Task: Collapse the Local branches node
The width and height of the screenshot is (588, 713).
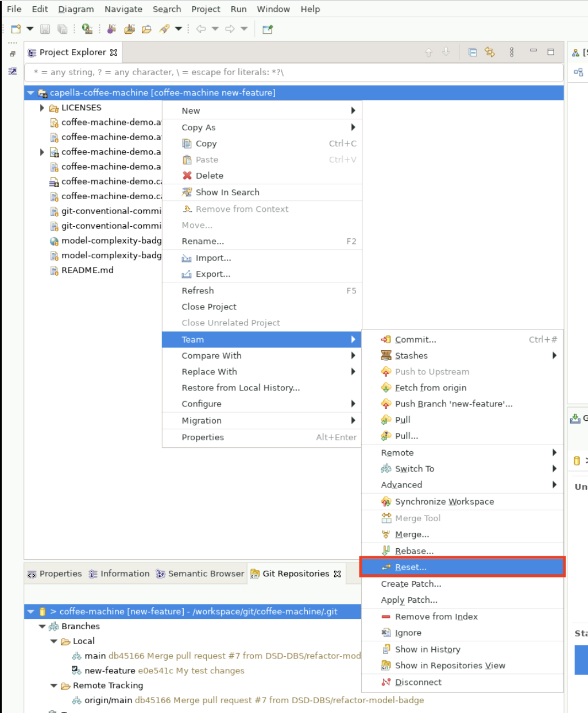Action: click(x=53, y=641)
